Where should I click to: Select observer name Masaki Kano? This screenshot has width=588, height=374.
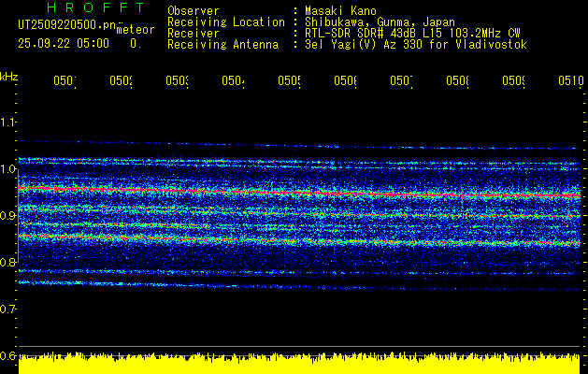(x=340, y=10)
